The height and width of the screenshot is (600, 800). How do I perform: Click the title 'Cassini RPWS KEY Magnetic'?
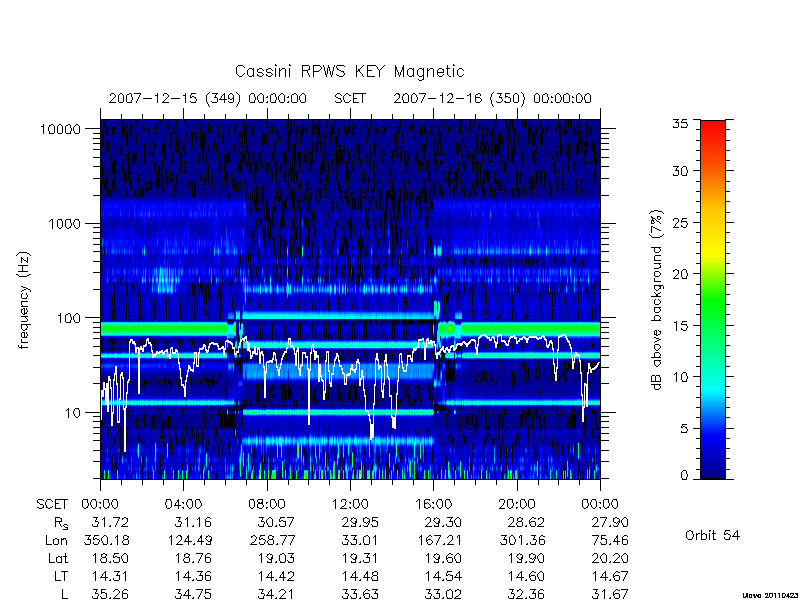pos(349,71)
